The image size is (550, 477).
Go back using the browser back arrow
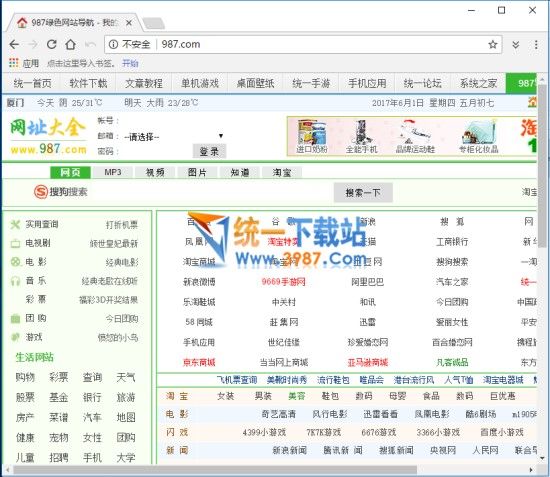point(14,45)
